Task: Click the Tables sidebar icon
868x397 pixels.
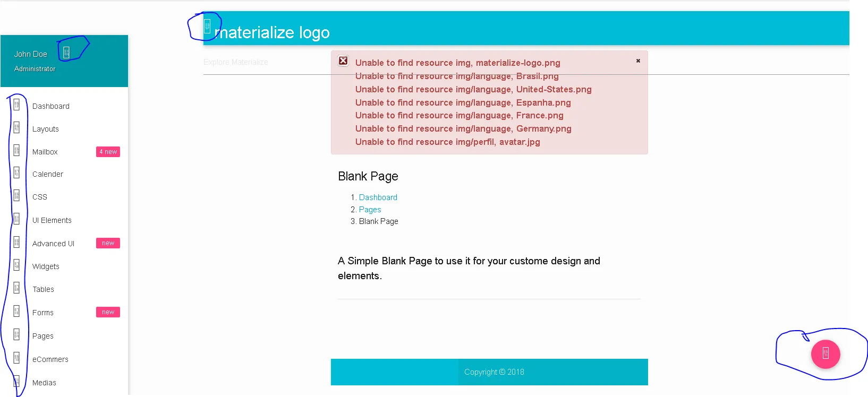Action: click(x=16, y=288)
